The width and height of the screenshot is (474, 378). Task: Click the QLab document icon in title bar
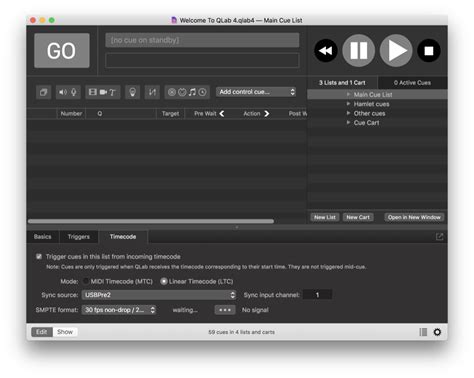point(174,20)
